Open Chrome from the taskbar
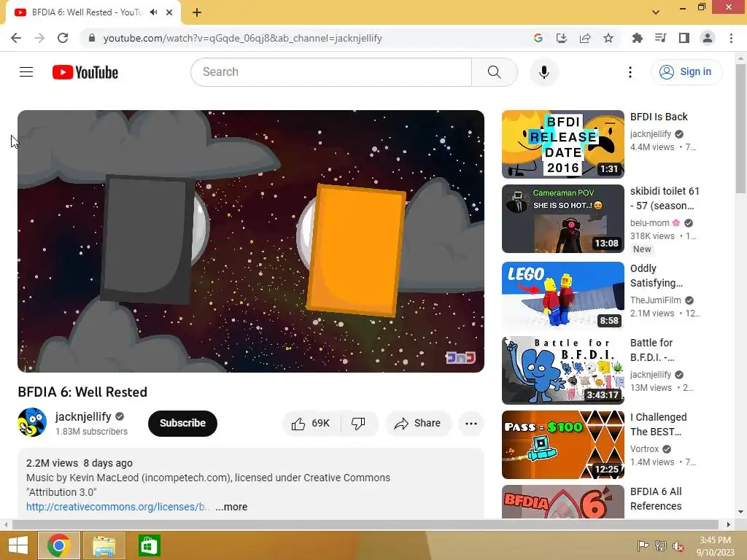This screenshot has width=747, height=560. point(58,545)
